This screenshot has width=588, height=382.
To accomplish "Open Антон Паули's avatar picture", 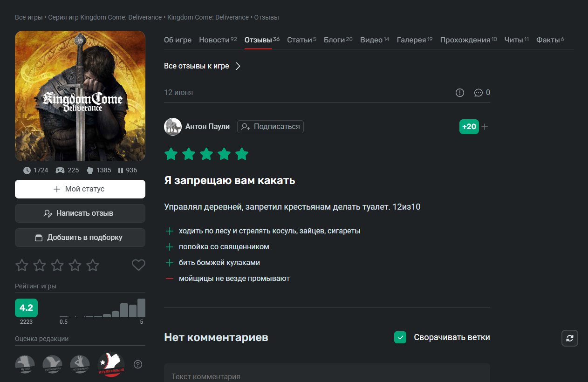I will (x=173, y=127).
